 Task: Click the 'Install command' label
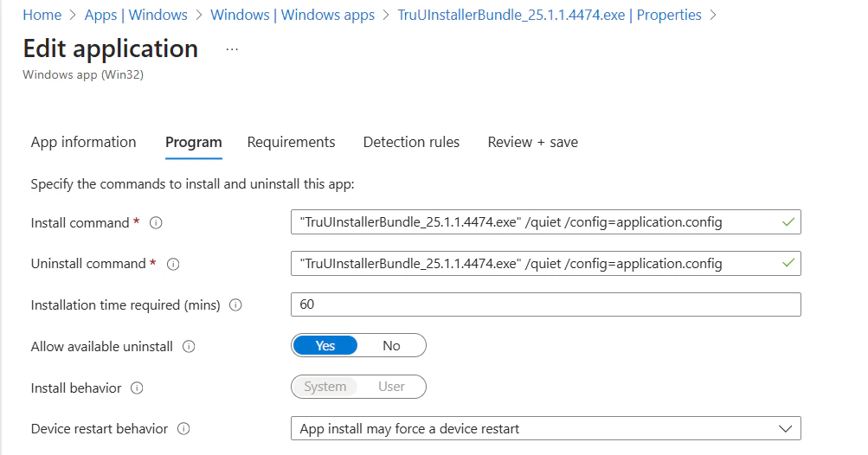click(x=80, y=223)
